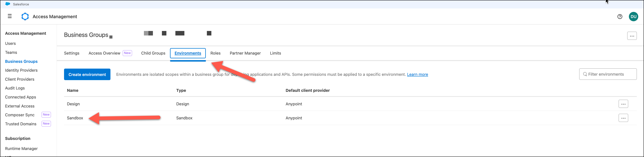The width and height of the screenshot is (644, 157).
Task: Open the Limits tab
Action: (275, 53)
